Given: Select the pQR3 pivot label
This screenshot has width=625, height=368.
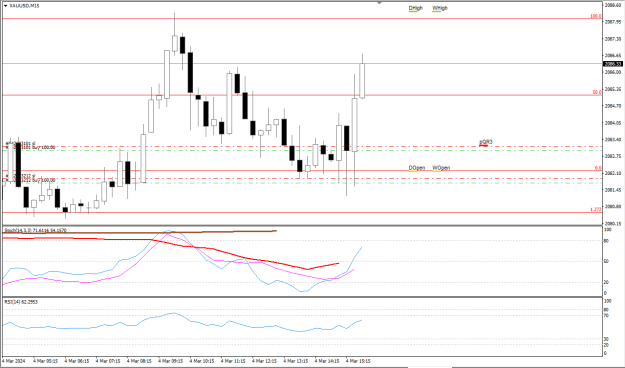Looking at the screenshot, I should (x=485, y=142).
